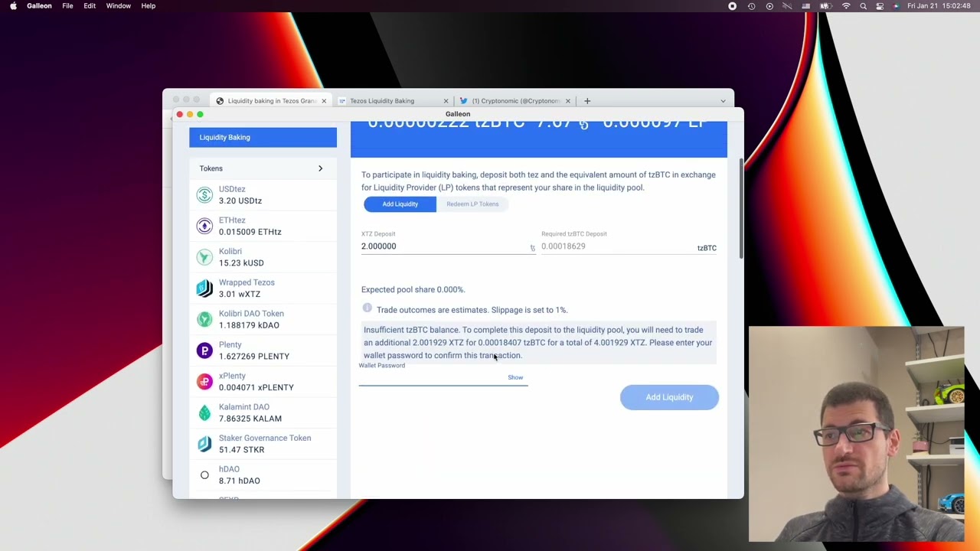Expand the Tokens section chevron
Viewport: 980px width, 551px height.
coord(320,168)
